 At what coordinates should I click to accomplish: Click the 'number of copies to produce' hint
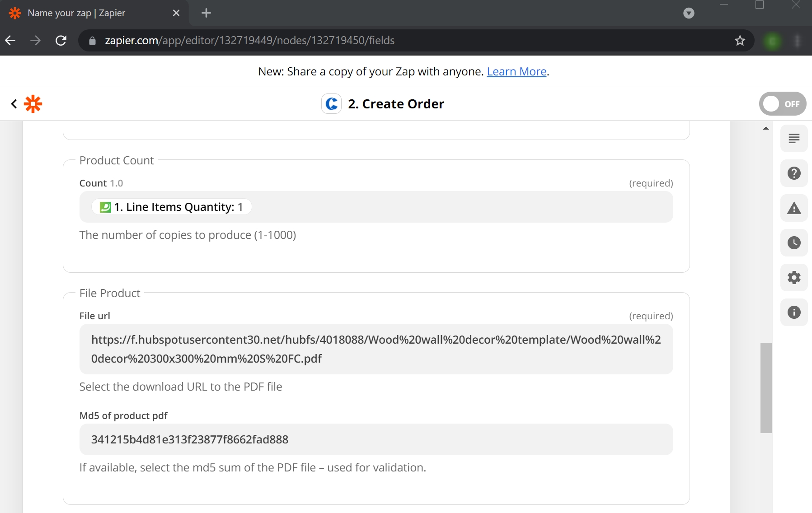pyautogui.click(x=188, y=235)
